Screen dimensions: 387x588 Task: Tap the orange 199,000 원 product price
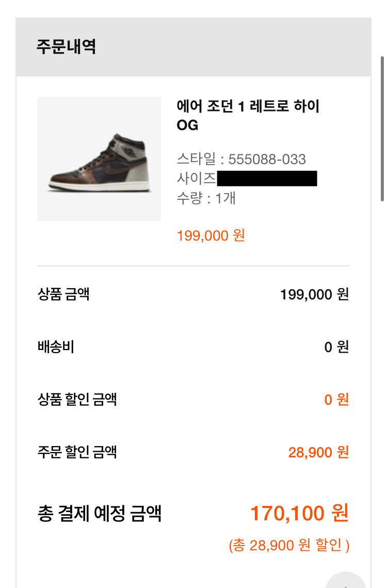click(211, 236)
